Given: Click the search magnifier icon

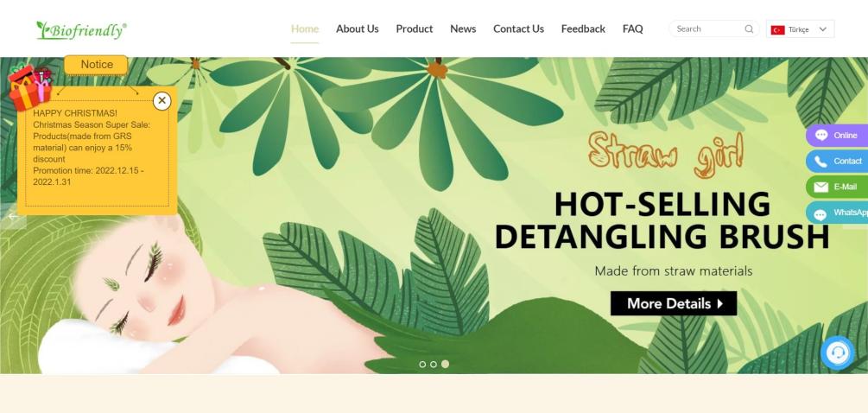Looking at the screenshot, I should pyautogui.click(x=749, y=29).
